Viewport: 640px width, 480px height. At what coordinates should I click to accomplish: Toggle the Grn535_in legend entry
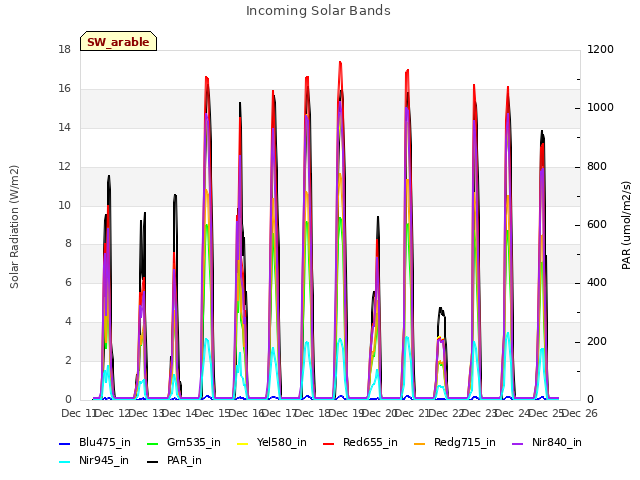[x=184, y=442]
